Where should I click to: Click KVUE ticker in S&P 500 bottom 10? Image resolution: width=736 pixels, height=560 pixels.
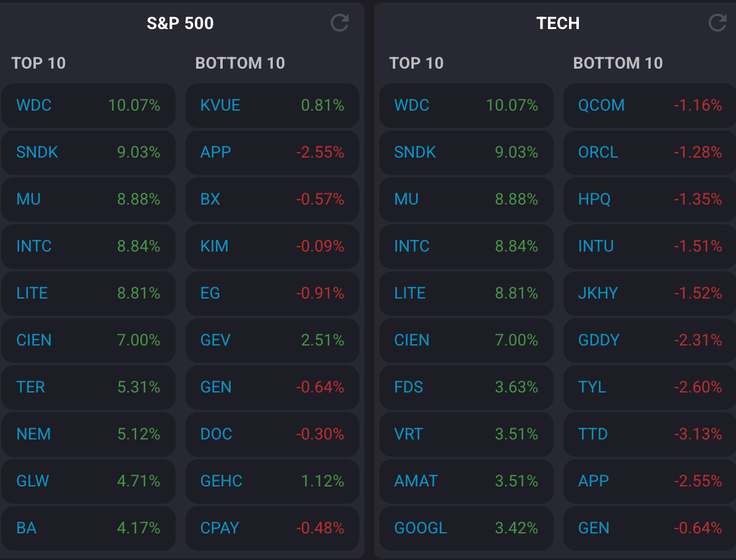(220, 105)
